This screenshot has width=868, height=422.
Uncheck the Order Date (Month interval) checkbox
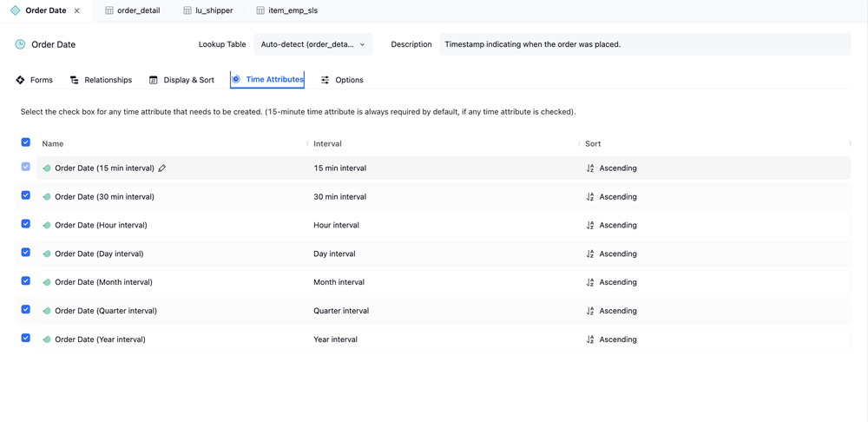(26, 281)
